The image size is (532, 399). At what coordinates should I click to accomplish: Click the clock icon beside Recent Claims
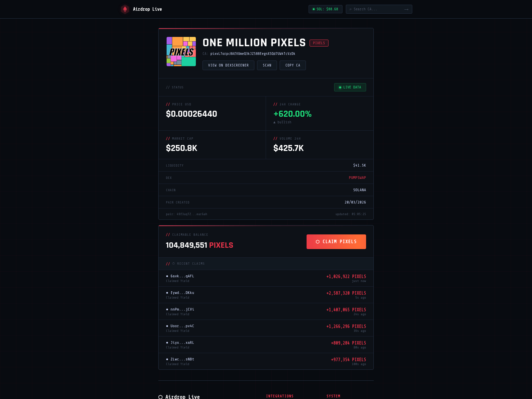click(x=174, y=264)
